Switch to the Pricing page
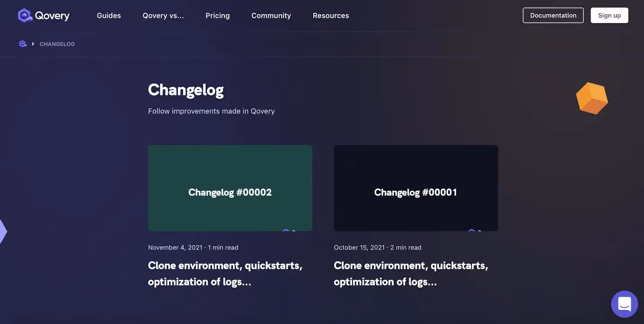The height and width of the screenshot is (324, 644). (x=218, y=14)
